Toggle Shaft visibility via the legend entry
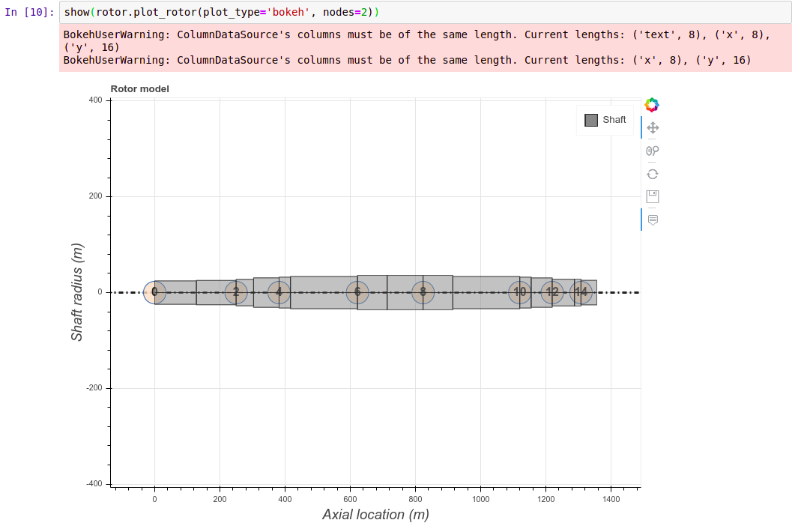 pos(613,119)
